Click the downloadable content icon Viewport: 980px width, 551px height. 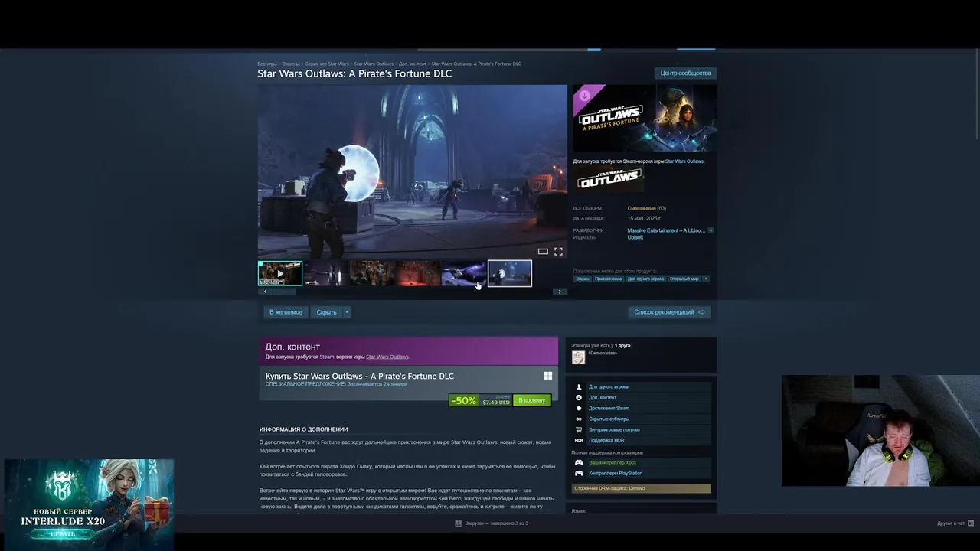click(579, 398)
